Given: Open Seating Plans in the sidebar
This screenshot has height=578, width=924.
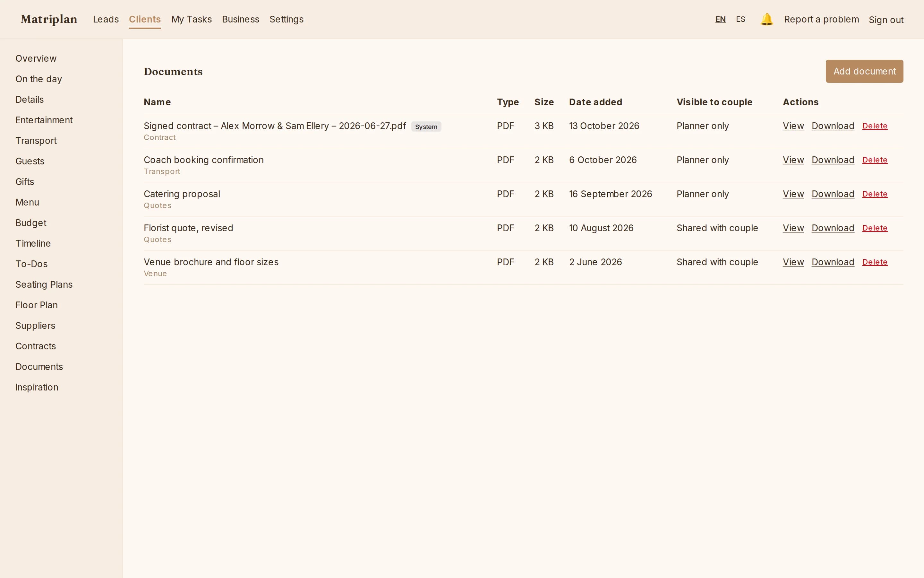Looking at the screenshot, I should (44, 285).
